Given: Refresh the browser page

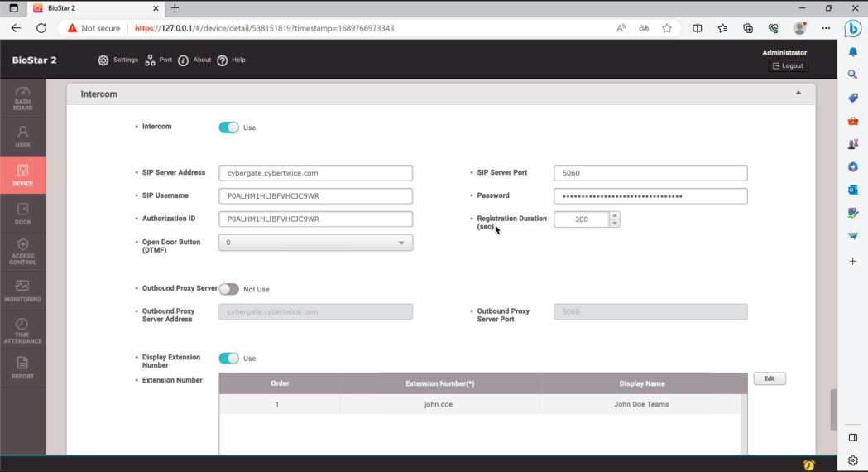Looking at the screenshot, I should [41, 28].
